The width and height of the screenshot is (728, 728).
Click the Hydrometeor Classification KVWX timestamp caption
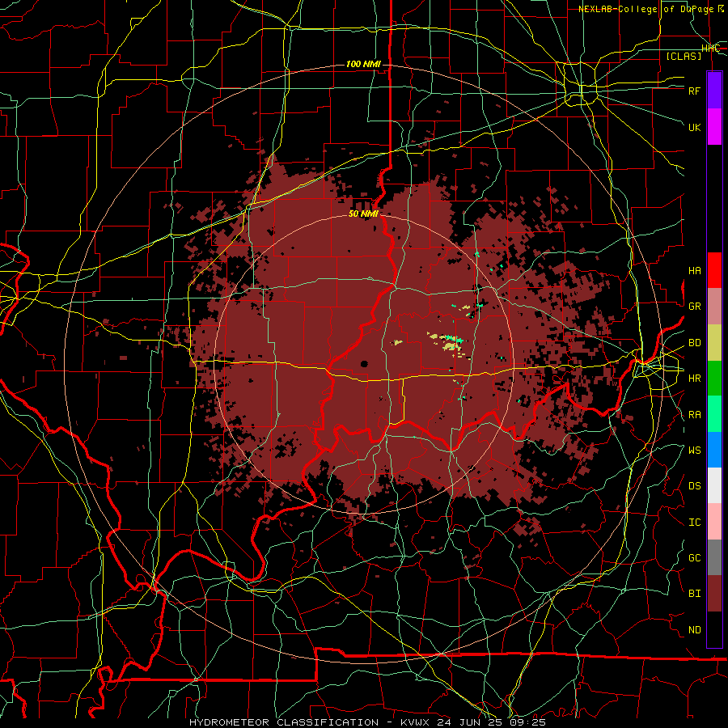(x=367, y=722)
